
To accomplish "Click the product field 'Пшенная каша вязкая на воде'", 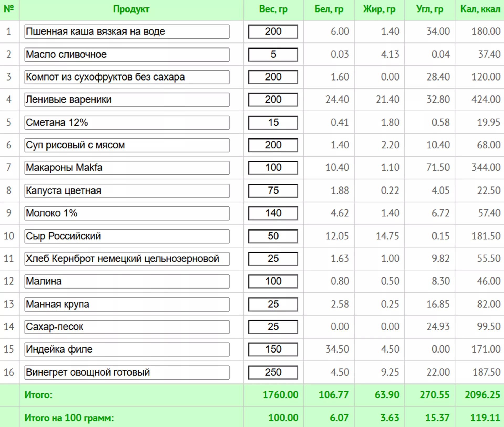I will click(127, 31).
